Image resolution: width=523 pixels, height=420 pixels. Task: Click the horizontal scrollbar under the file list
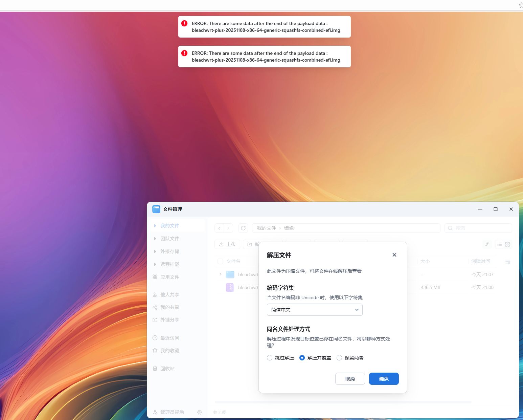click(x=343, y=402)
